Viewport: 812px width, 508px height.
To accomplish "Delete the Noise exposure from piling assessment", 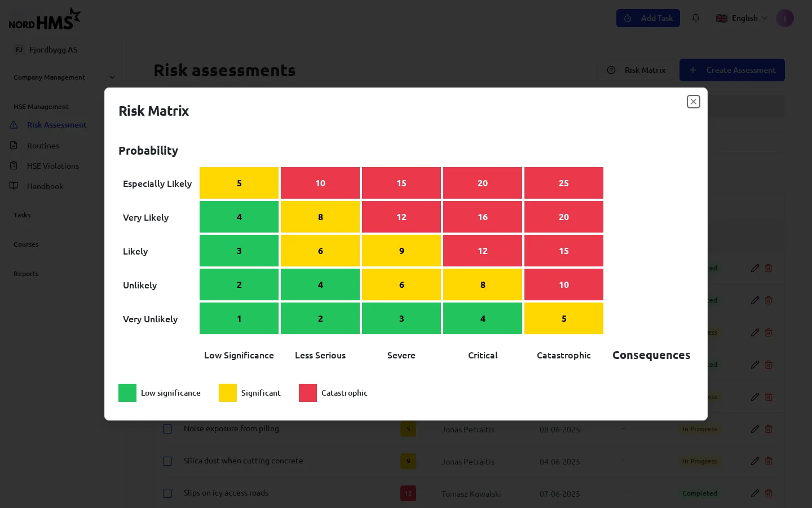I will pos(769,429).
